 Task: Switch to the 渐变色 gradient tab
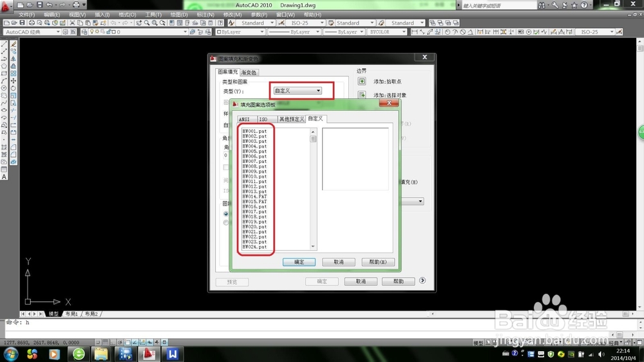(249, 72)
